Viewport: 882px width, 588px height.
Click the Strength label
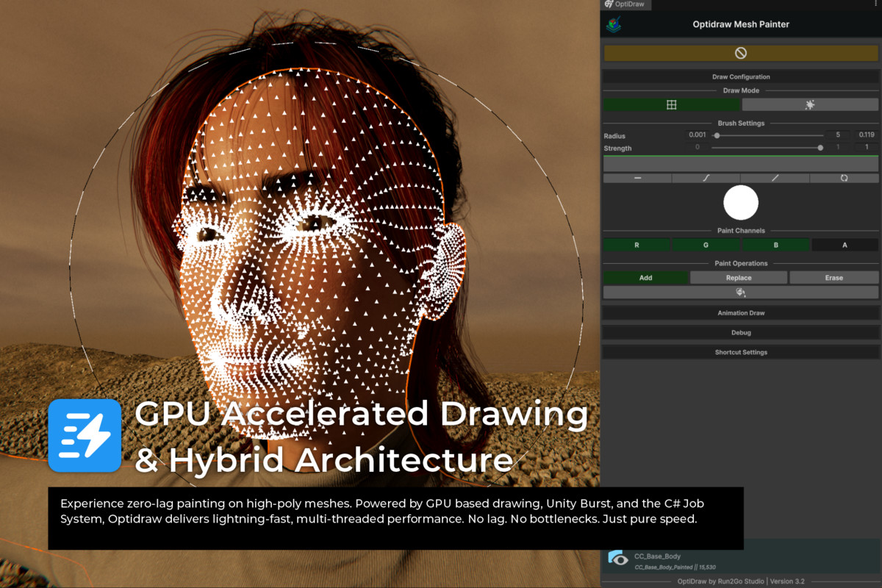(x=617, y=148)
